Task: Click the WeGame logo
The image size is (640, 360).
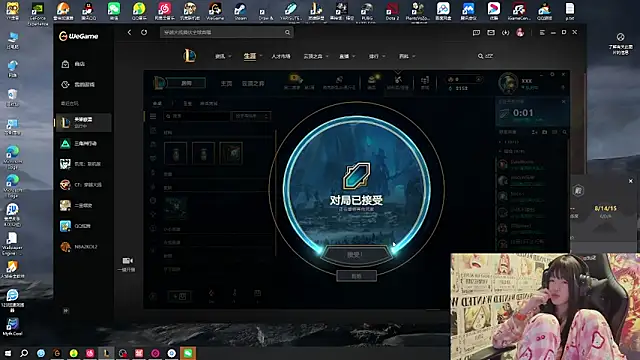Action: point(79,36)
